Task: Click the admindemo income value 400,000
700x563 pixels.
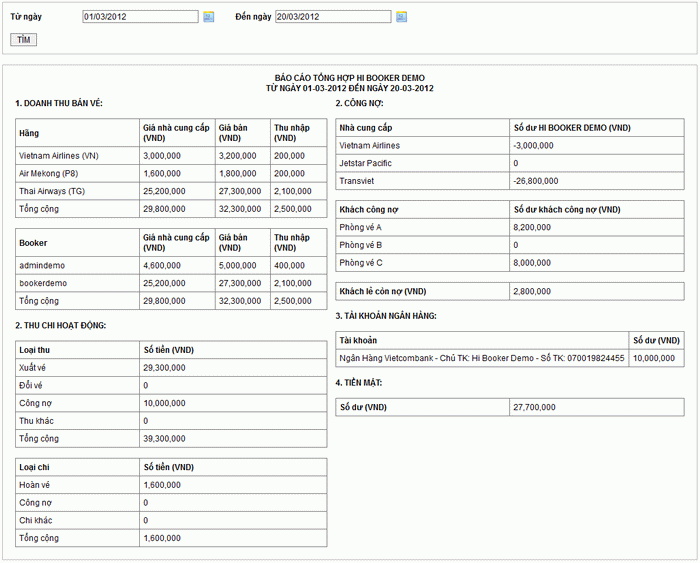Action: (289, 266)
